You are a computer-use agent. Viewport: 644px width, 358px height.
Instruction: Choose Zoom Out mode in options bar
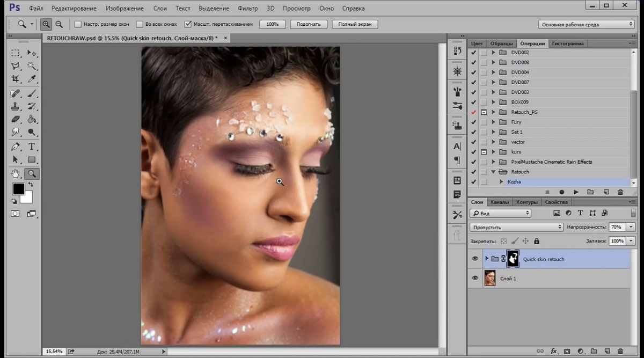click(x=59, y=24)
